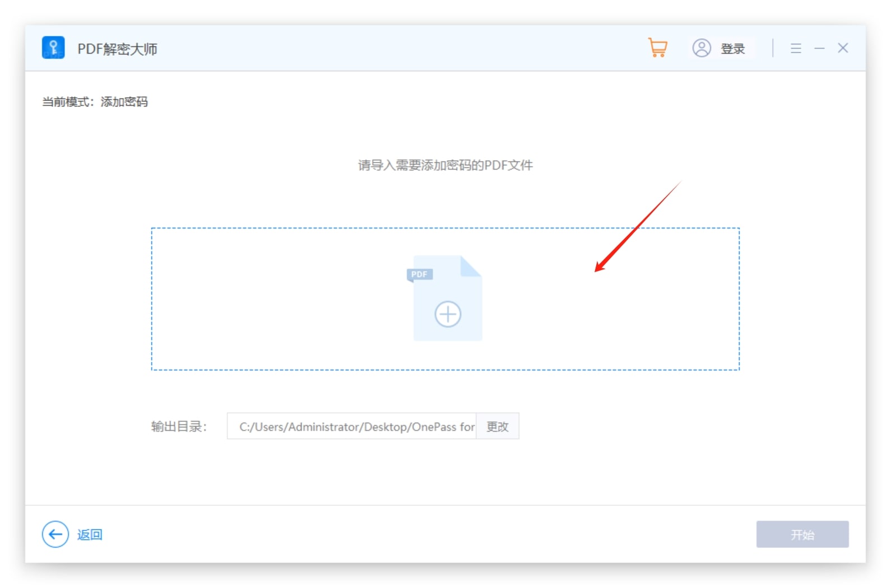The width and height of the screenshot is (891, 588).
Task: Click the 请导入需要添加密码的PDF文件 prompt text
Action: [445, 165]
